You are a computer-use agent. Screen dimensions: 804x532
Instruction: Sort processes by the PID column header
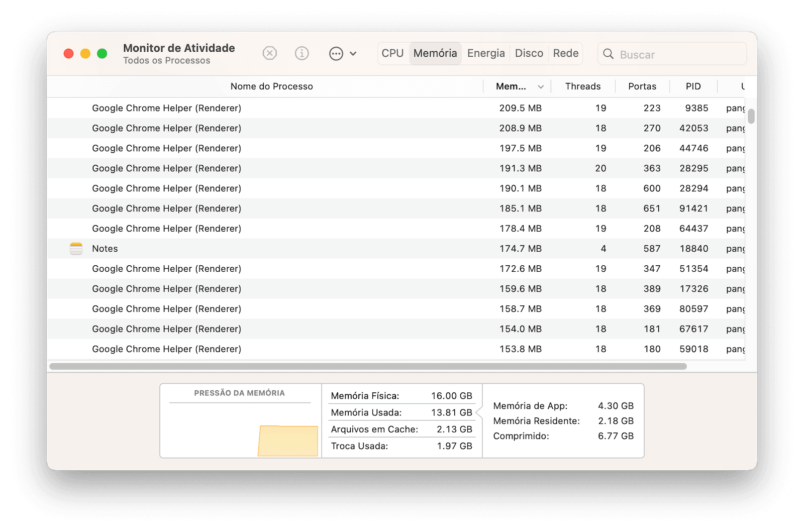click(693, 86)
